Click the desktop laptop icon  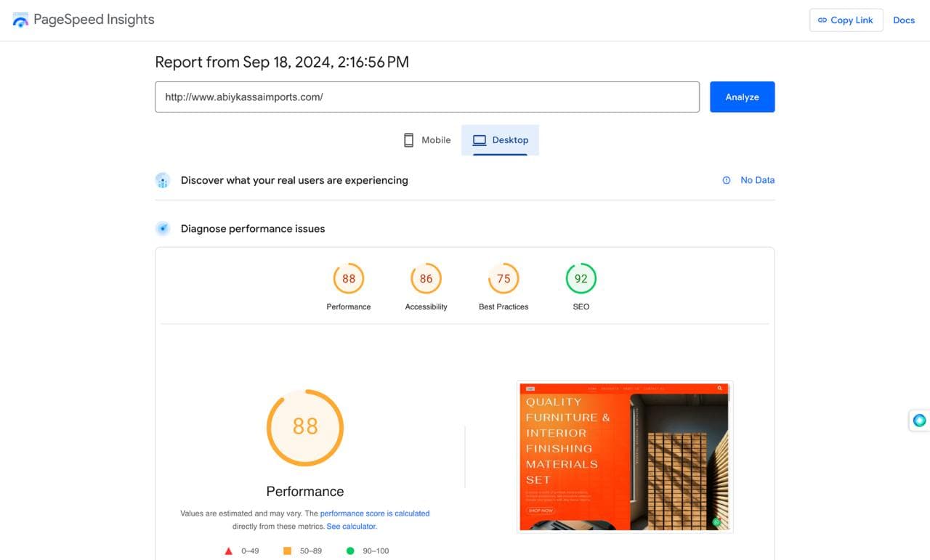tap(479, 140)
